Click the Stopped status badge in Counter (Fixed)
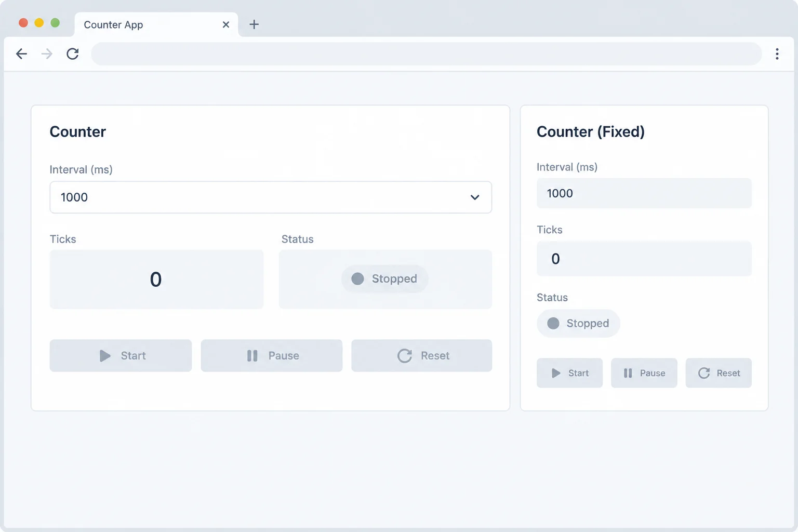 click(578, 324)
